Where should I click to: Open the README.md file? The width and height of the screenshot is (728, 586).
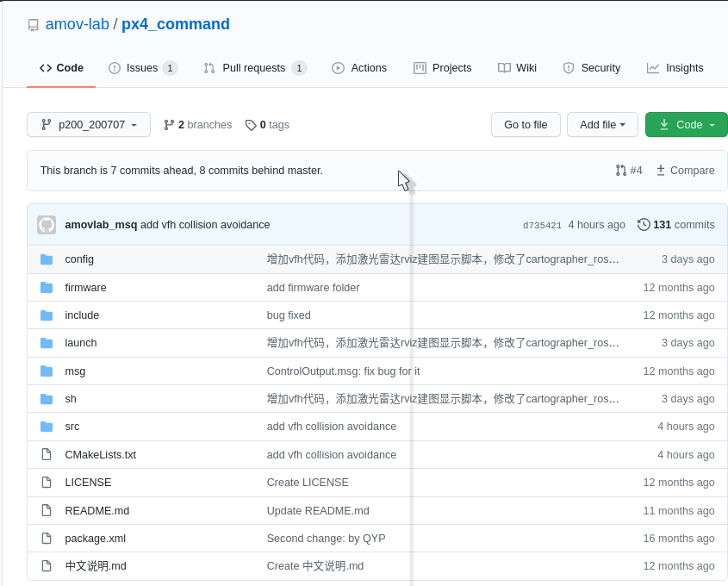click(x=97, y=511)
